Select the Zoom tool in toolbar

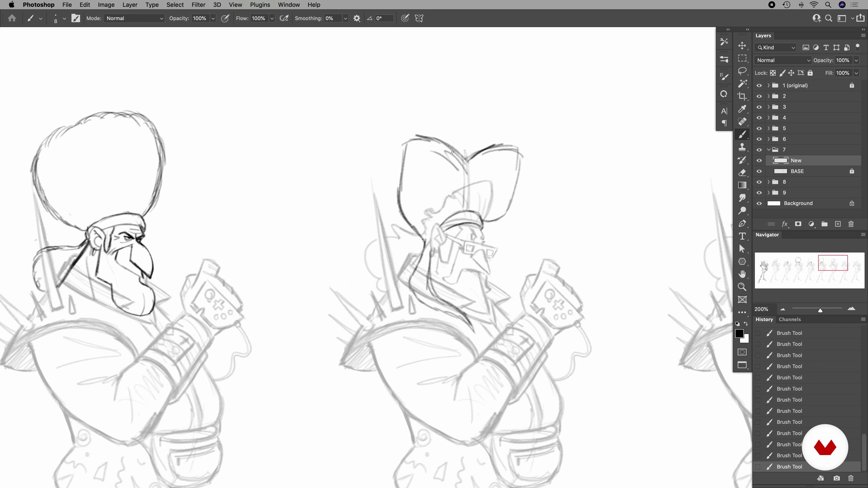tap(742, 287)
